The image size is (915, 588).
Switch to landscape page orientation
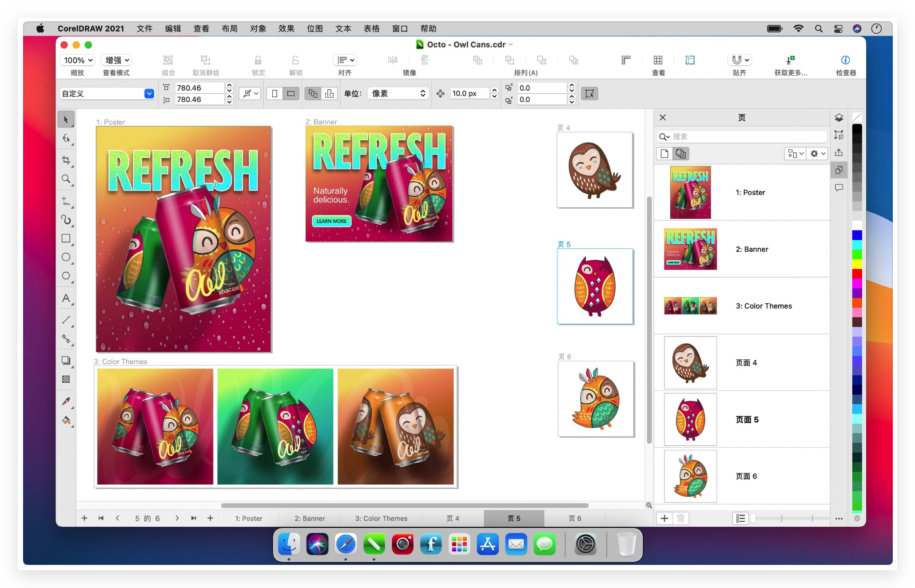pos(291,93)
